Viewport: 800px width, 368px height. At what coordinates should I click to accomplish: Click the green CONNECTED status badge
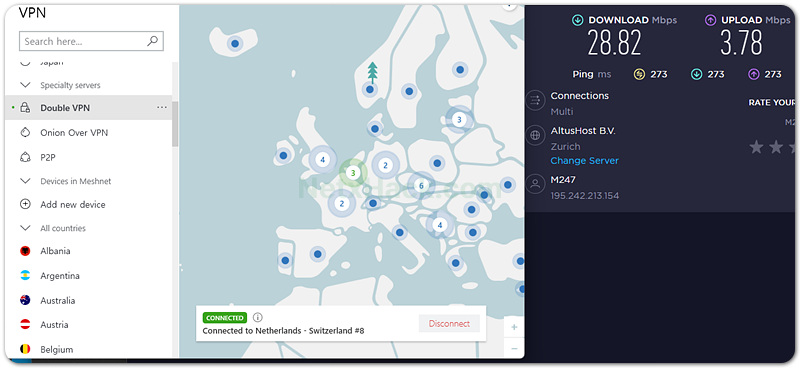(x=224, y=318)
